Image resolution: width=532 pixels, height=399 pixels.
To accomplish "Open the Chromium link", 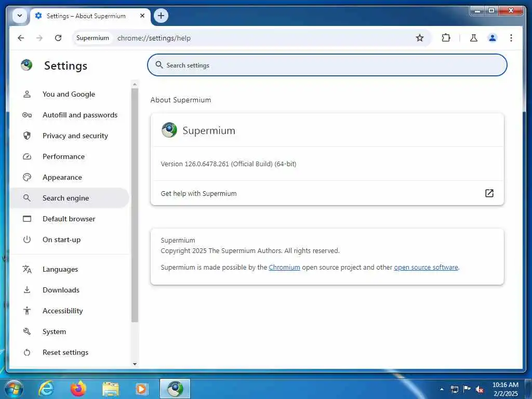I will [x=284, y=268].
